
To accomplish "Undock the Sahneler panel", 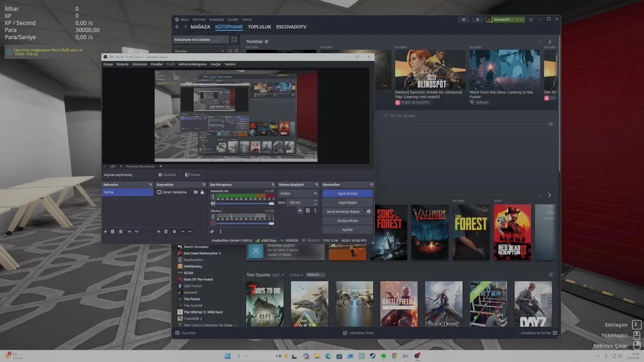I will [x=150, y=185].
